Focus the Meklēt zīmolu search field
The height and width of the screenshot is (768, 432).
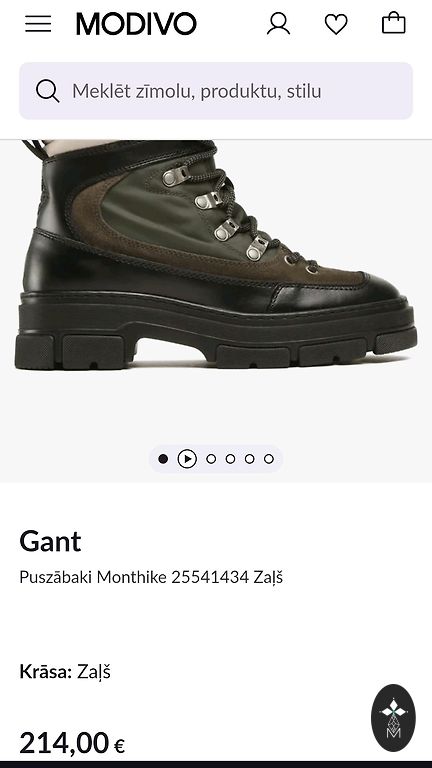(x=216, y=91)
